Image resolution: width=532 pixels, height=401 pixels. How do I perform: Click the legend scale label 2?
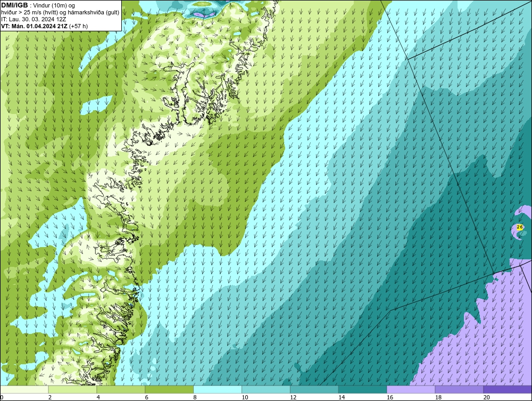pyautogui.click(x=50, y=397)
